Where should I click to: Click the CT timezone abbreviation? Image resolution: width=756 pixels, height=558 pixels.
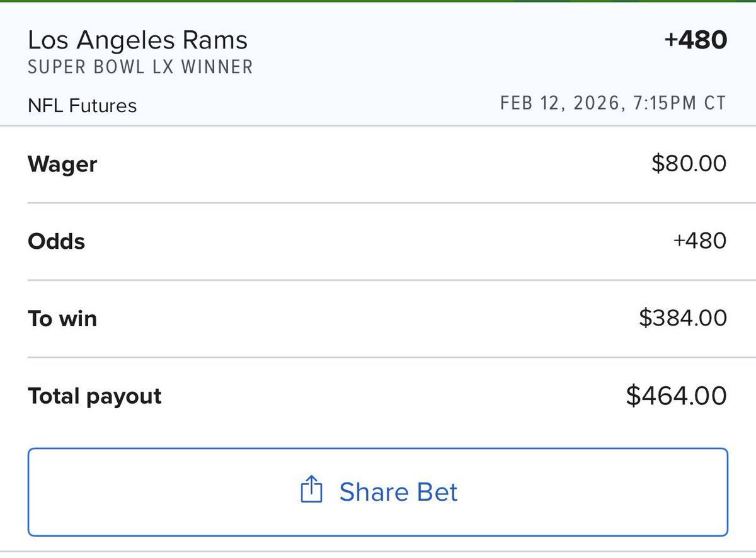(x=715, y=103)
